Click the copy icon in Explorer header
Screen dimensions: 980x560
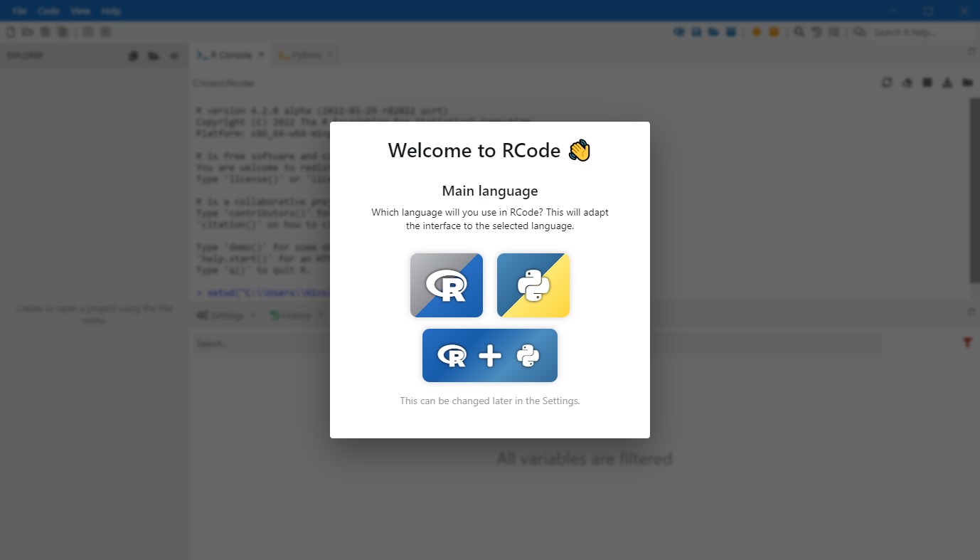tap(133, 56)
